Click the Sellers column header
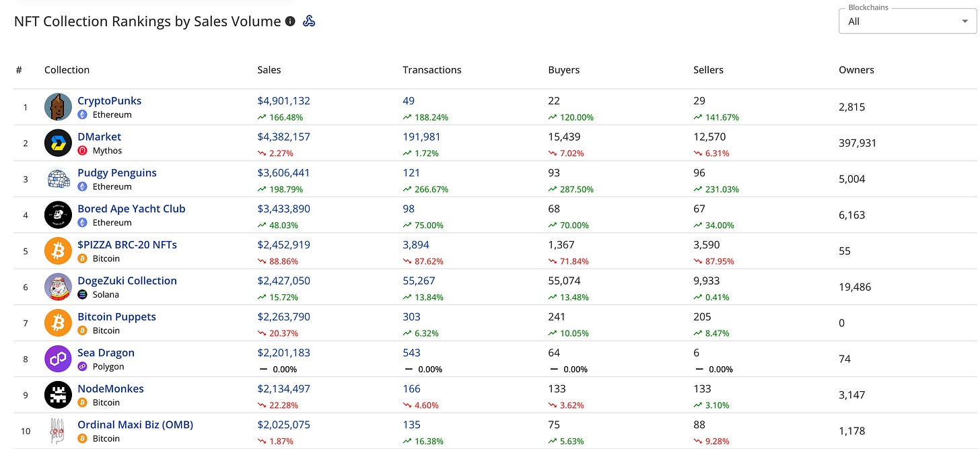 click(x=709, y=70)
